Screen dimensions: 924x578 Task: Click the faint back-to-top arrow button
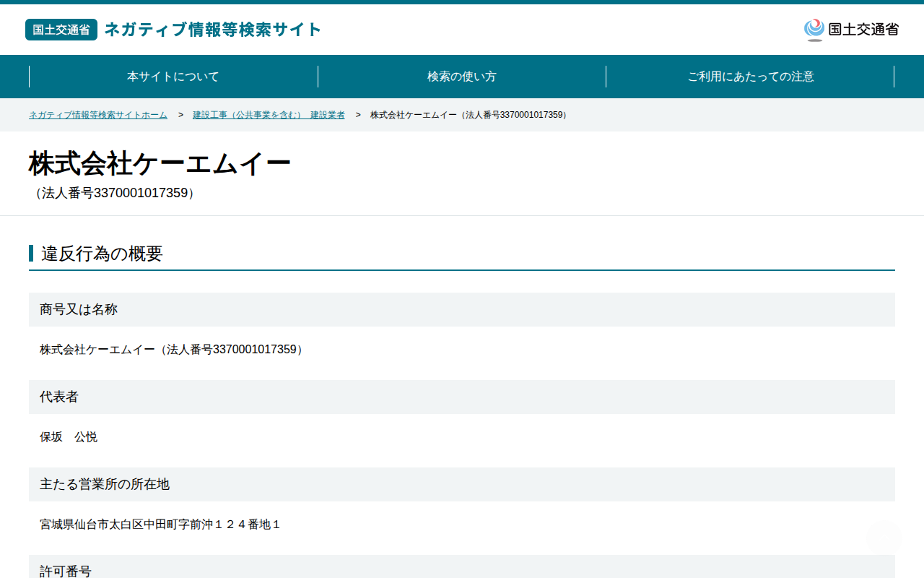[884, 537]
